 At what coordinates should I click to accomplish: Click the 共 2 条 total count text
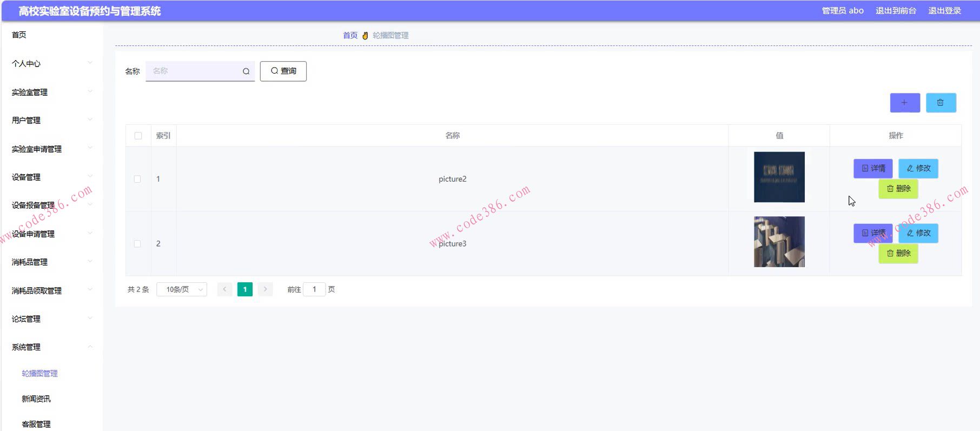point(138,289)
